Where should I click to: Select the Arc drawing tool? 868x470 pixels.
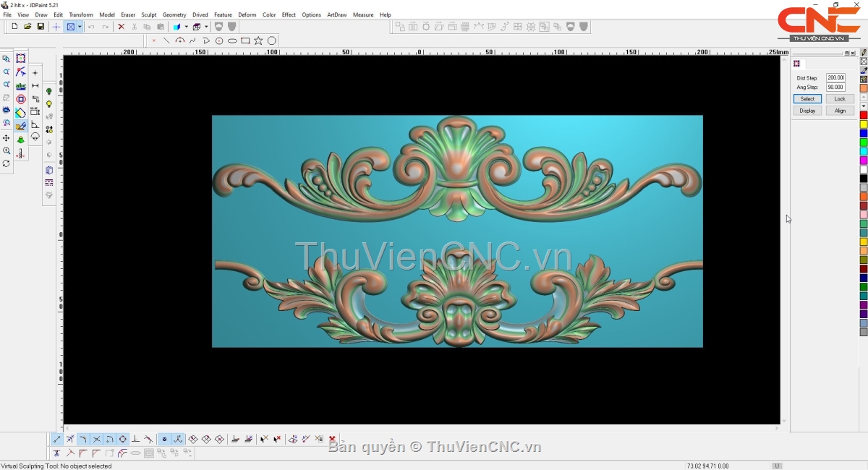pos(179,40)
